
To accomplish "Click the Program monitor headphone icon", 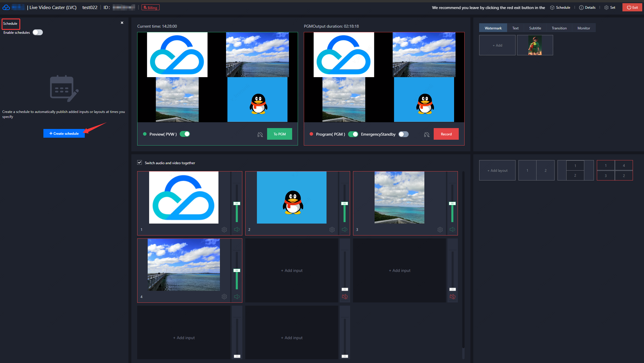I will pyautogui.click(x=427, y=134).
